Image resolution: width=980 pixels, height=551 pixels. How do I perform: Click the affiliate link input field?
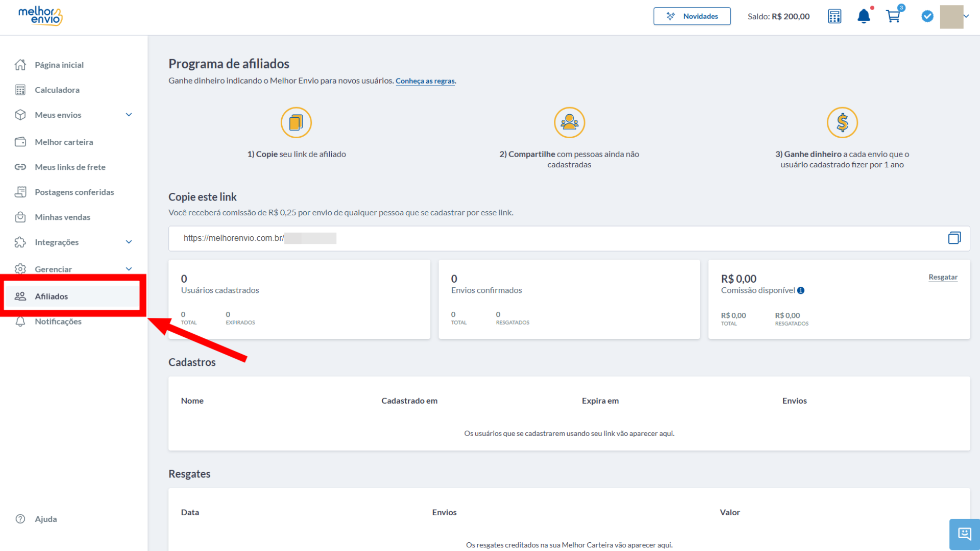click(x=569, y=238)
